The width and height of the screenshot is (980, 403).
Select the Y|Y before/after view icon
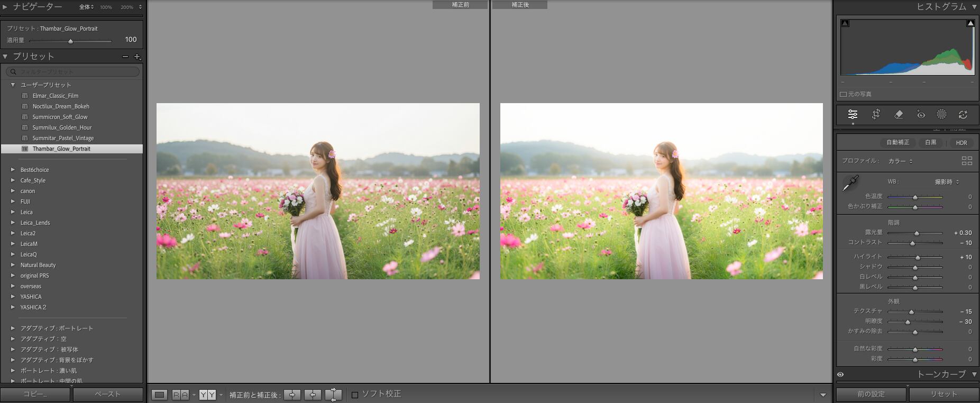(x=207, y=395)
